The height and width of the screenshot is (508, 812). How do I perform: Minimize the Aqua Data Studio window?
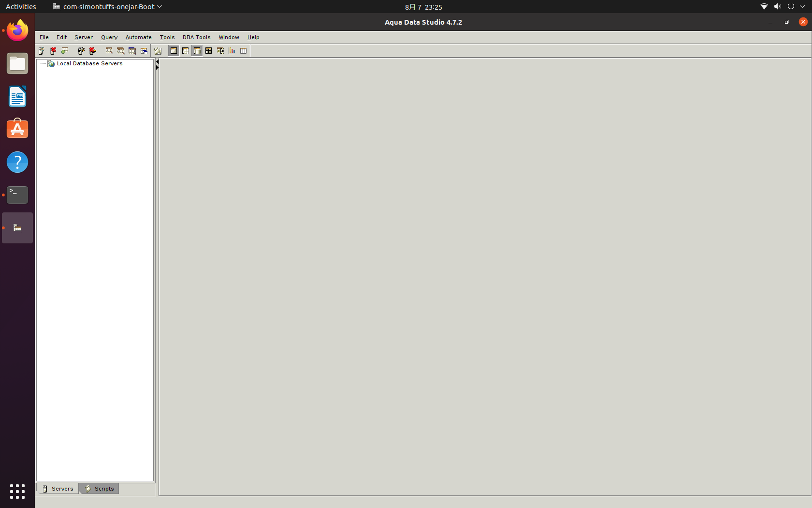[x=770, y=22]
